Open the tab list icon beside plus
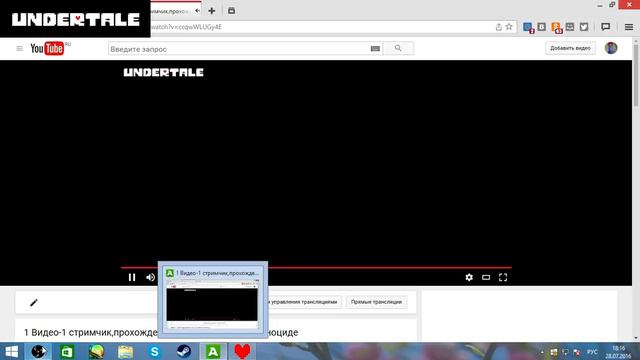Screen dimensions: 640x360 click(x=231, y=11)
